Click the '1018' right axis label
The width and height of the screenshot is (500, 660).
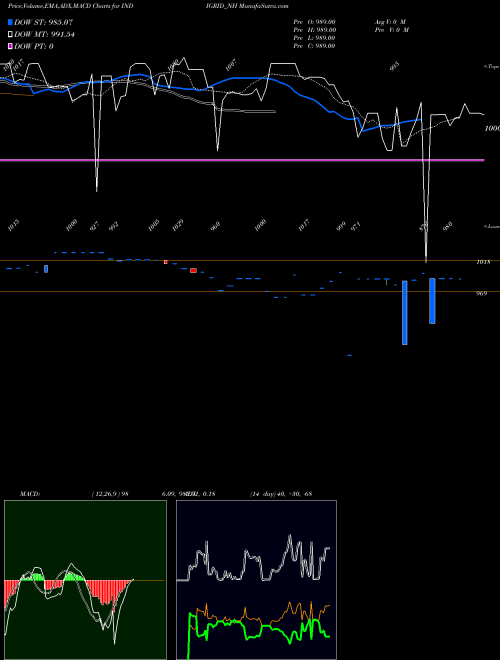[x=483, y=262]
